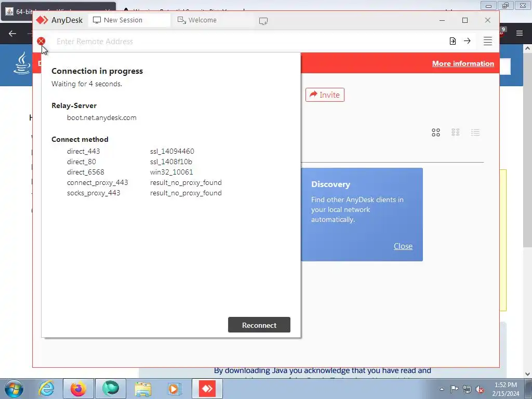Select small tiles view icon
This screenshot has height=399, width=532.
455,132
